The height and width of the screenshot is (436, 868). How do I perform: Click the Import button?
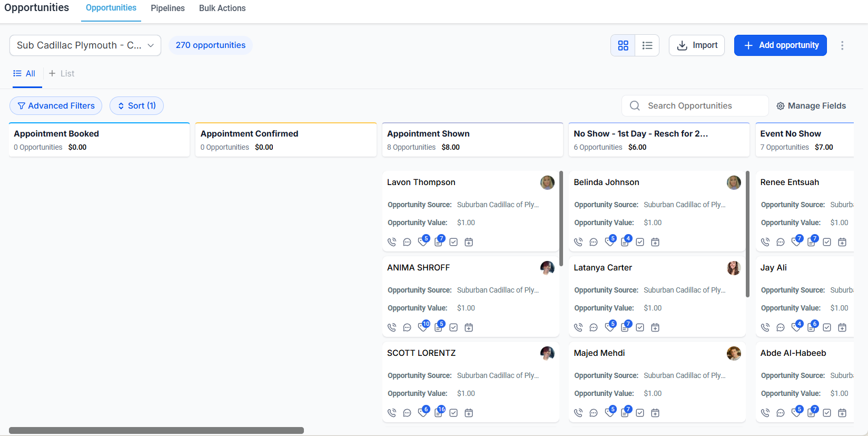click(x=697, y=45)
